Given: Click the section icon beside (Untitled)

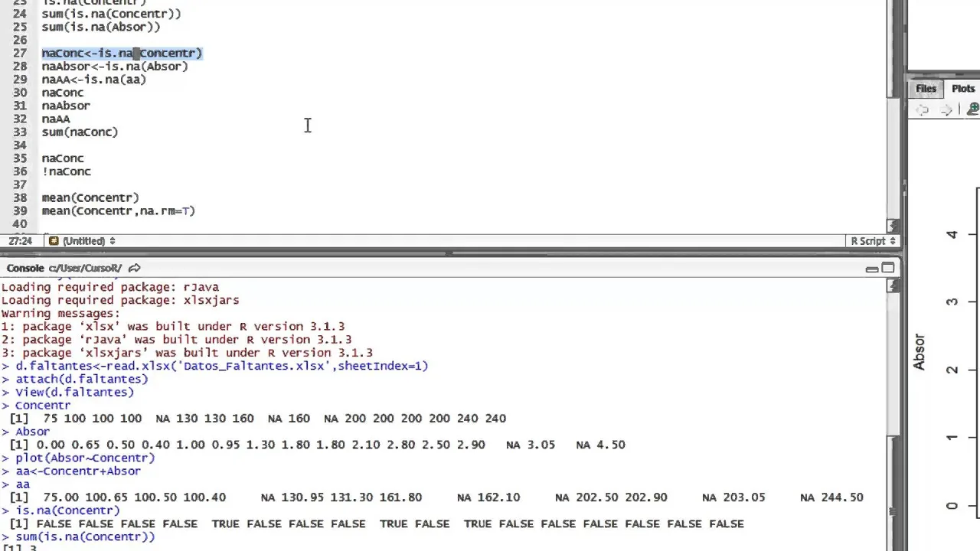Looking at the screenshot, I should coord(54,241).
